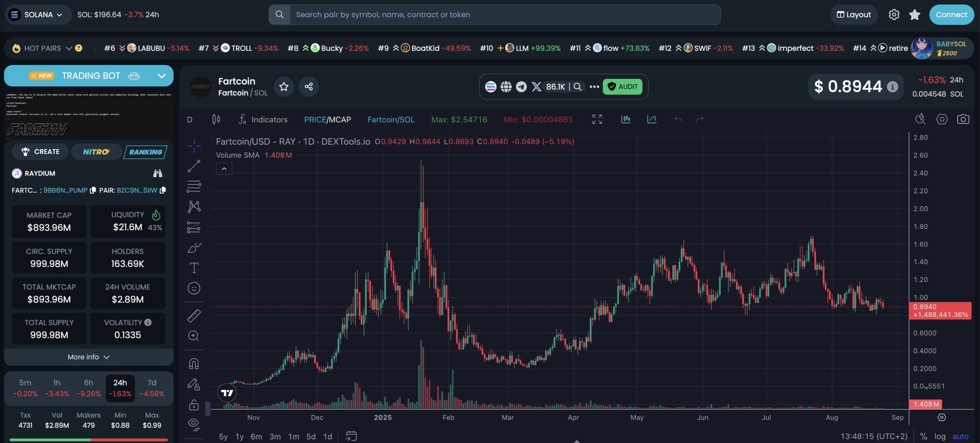
Task: Open the Indicators menu
Action: click(263, 119)
